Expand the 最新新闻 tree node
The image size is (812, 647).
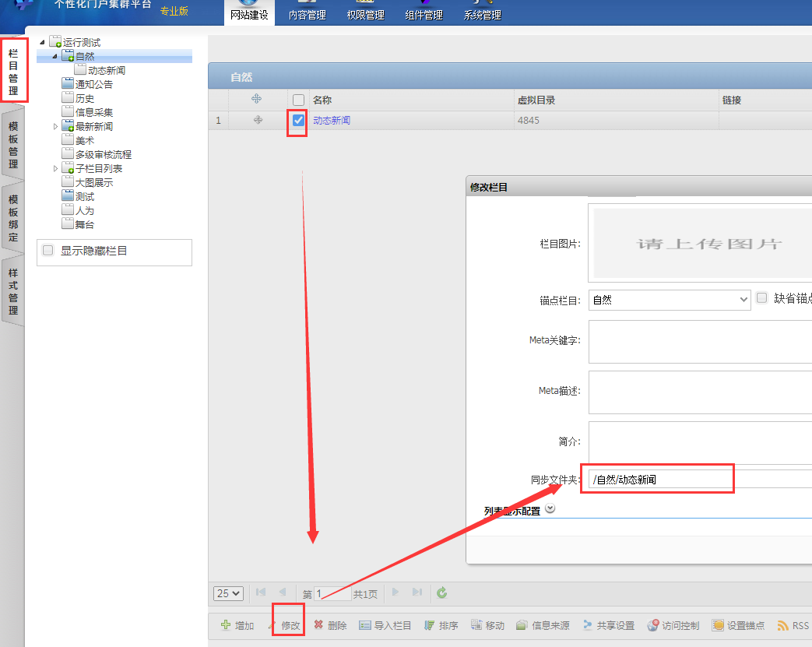point(55,126)
